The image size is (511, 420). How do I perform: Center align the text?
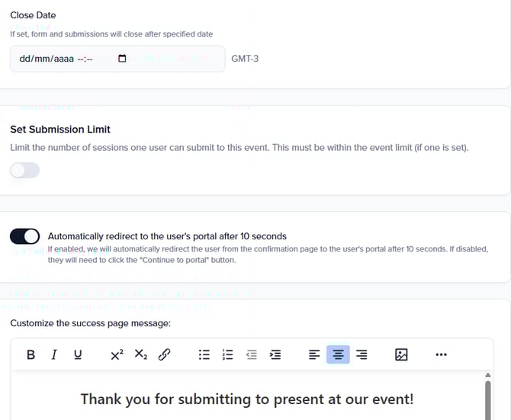tap(338, 354)
